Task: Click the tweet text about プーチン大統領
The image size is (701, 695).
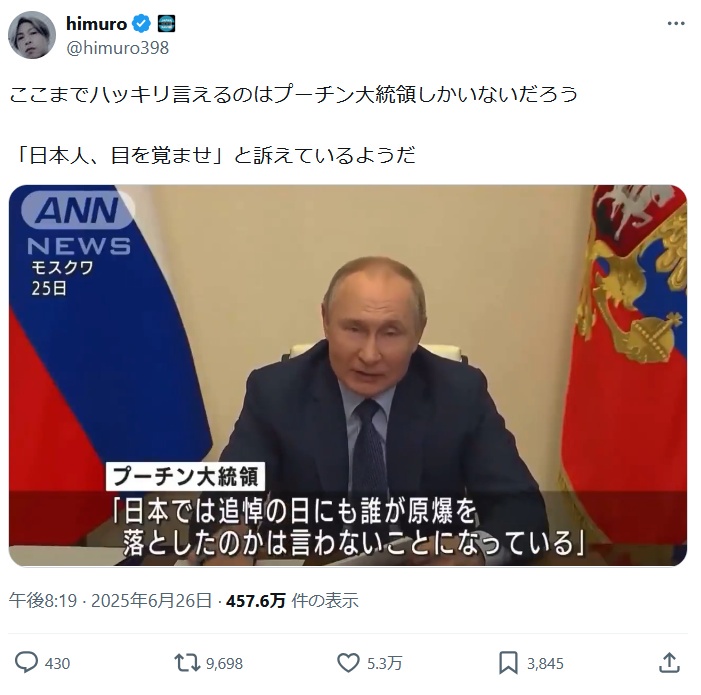Action: [293, 95]
